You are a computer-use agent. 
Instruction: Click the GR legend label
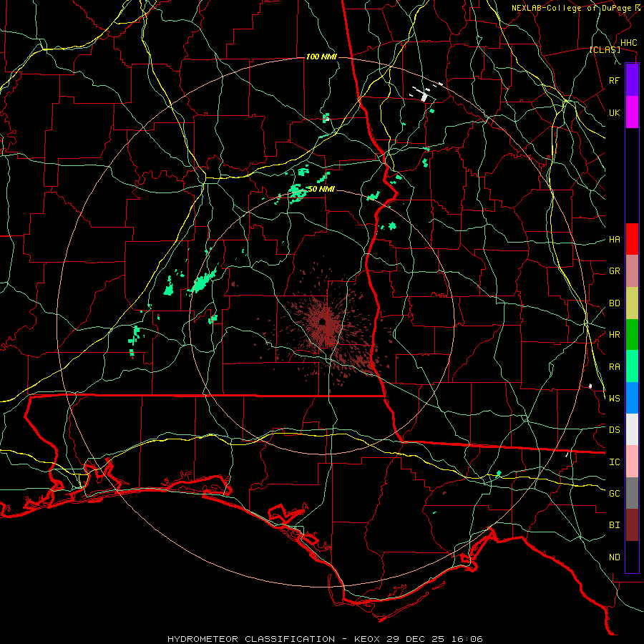pos(614,271)
